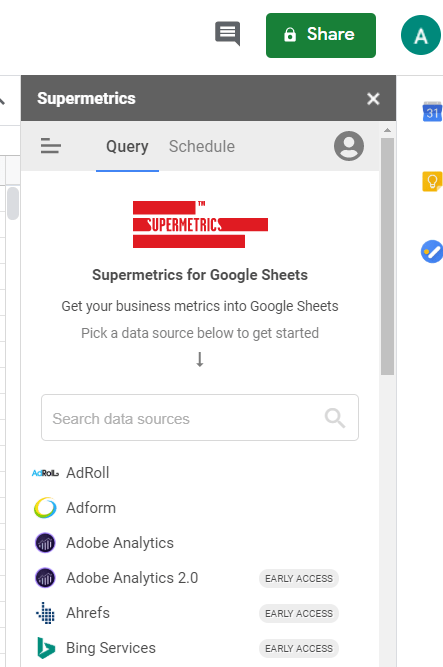Pick Adobe Analytics data source
This screenshot has height=667, width=443.
tap(200, 543)
